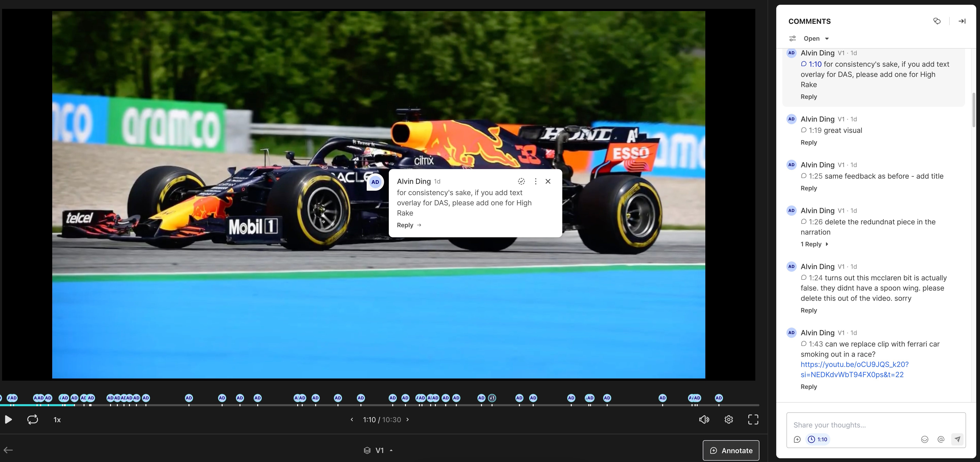Screen dimensions: 980x462
Task: Send the comment
Action: click(957, 439)
